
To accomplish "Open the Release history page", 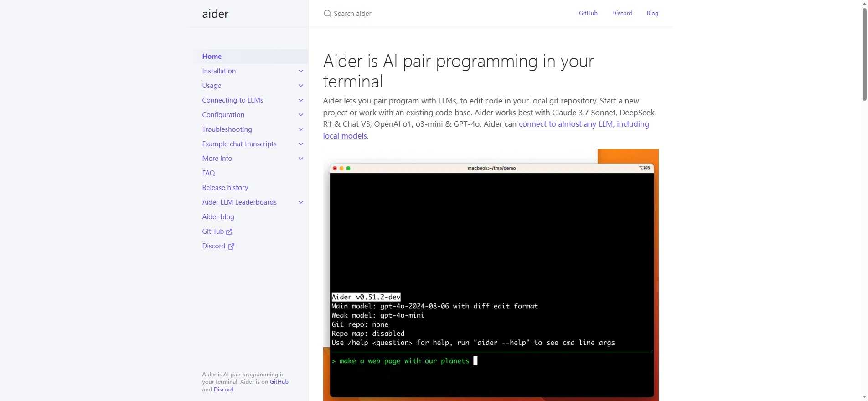I will click(x=225, y=188).
